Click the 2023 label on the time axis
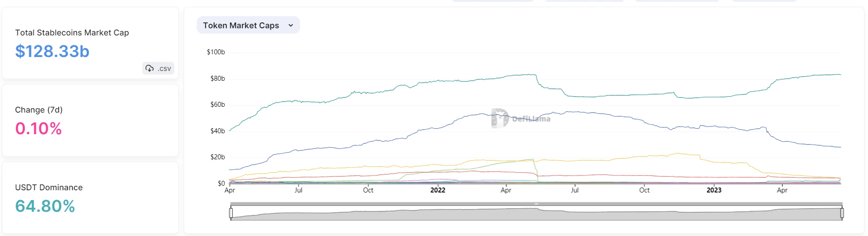Screen dimensions: 868x236 (714, 190)
